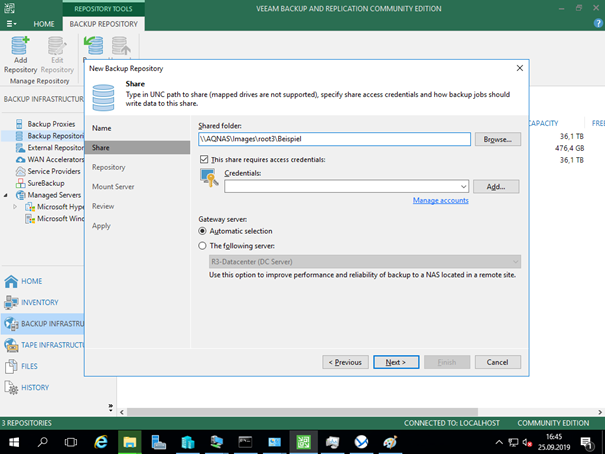605x454 pixels.
Task: Click the Windows Start button
Action: coord(14,441)
